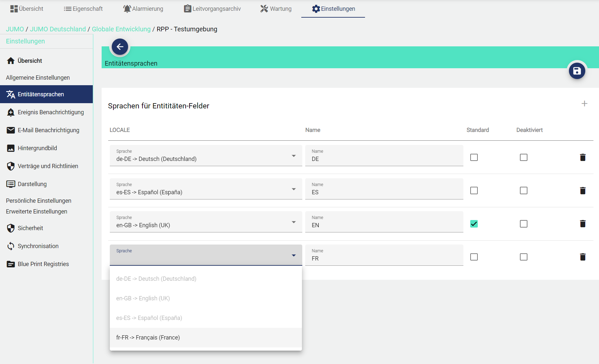Uncheck Standard checkbox for EN row
Image resolution: width=599 pixels, height=364 pixels.
474,224
